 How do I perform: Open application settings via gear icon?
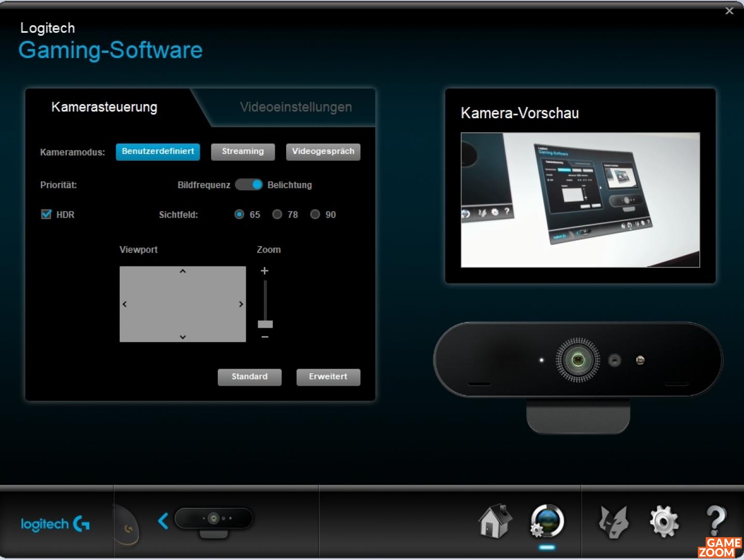(664, 521)
